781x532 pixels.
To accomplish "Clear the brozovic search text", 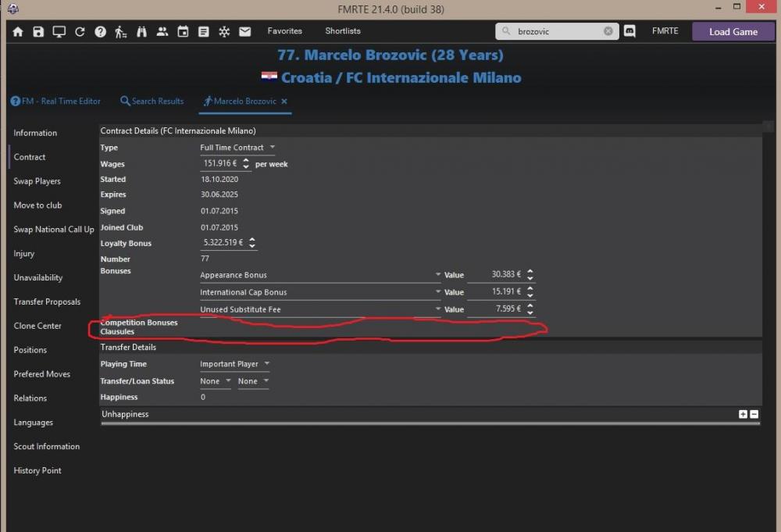I will 608,31.
